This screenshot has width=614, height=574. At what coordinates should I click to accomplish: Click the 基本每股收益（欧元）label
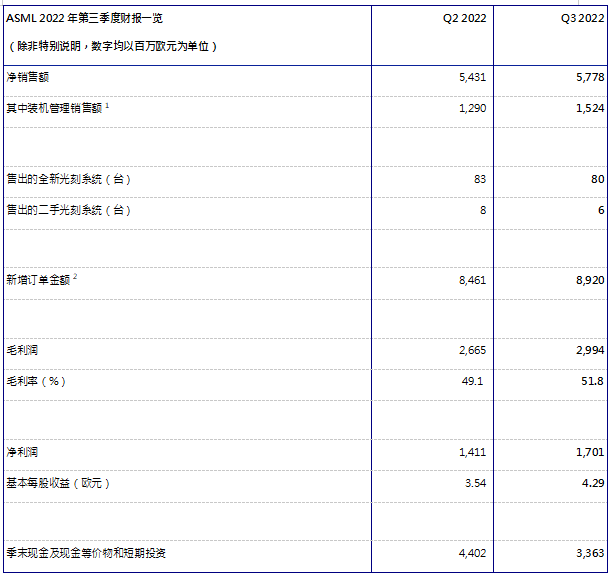click(x=57, y=483)
